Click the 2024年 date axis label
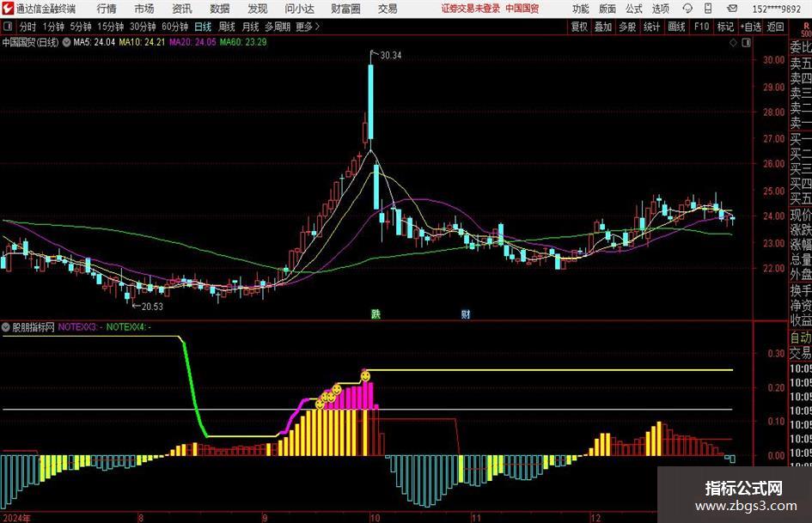The height and width of the screenshot is (523, 812). click(x=17, y=518)
